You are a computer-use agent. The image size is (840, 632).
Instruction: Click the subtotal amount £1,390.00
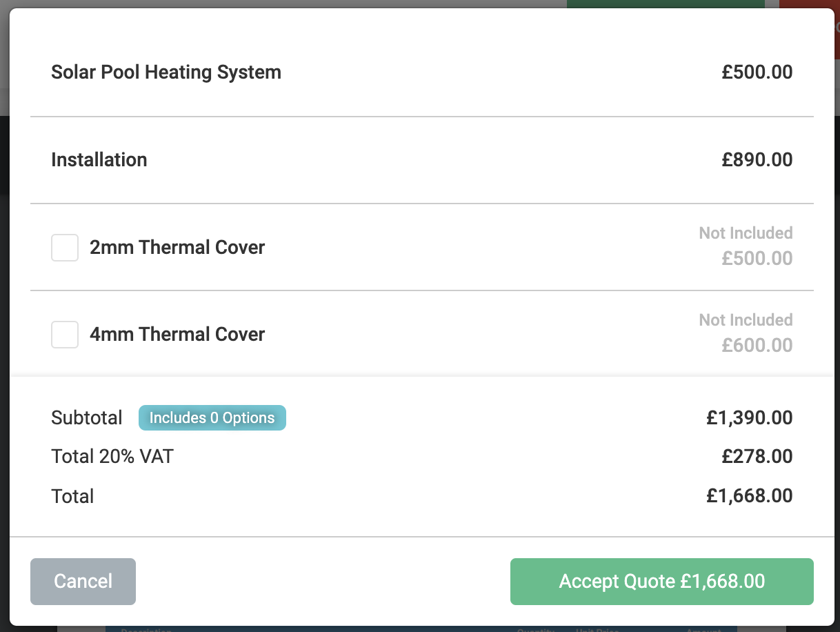[x=749, y=418]
